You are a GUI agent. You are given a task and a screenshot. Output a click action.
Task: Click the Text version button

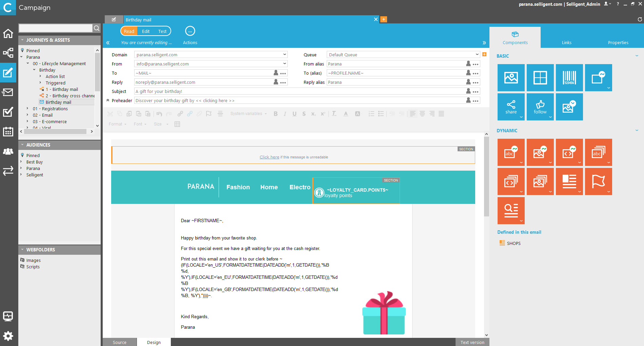(x=472, y=342)
